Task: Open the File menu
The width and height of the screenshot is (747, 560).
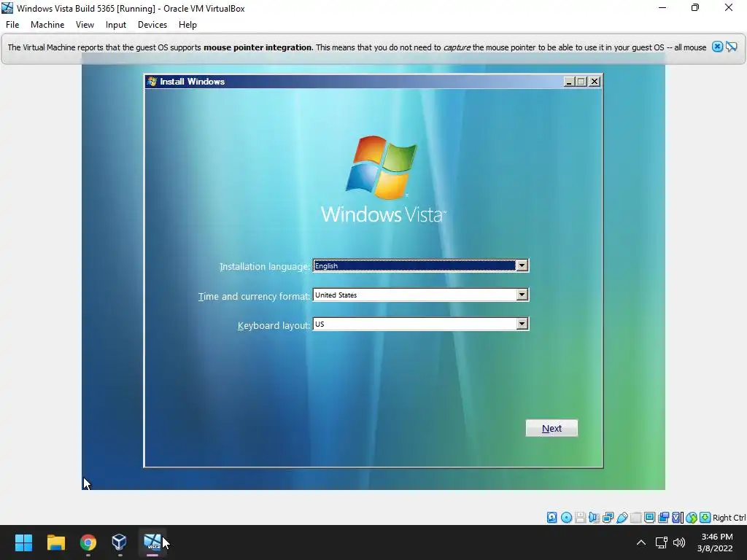Action: coord(12,25)
